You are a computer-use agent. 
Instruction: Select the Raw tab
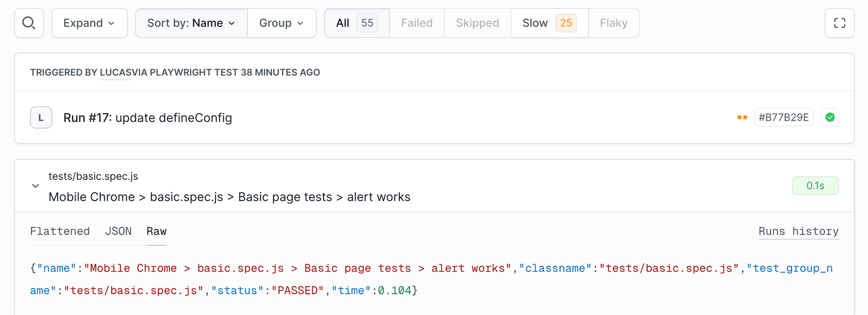tap(156, 231)
